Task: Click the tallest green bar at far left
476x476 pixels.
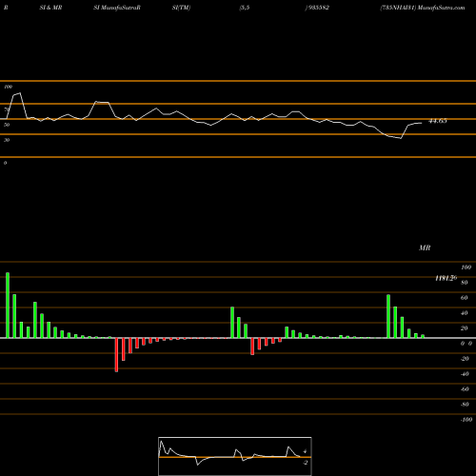Action: (x=8, y=305)
